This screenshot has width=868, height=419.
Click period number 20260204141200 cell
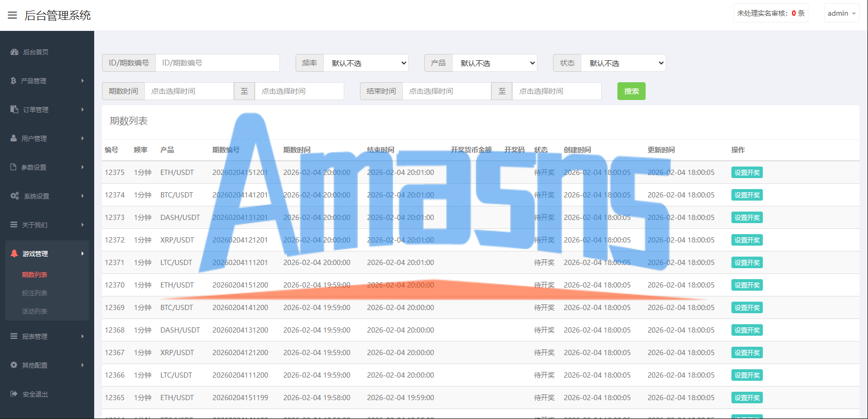click(x=240, y=307)
